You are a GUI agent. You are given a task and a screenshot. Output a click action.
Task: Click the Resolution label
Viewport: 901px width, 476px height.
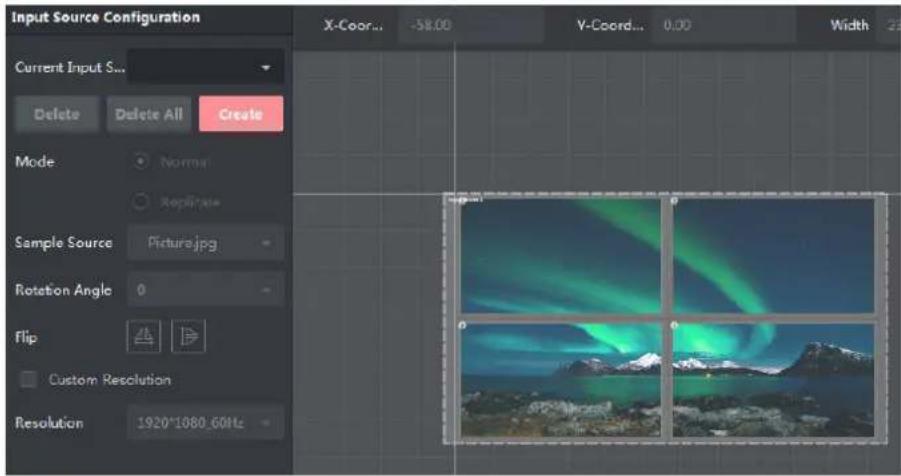tap(49, 423)
